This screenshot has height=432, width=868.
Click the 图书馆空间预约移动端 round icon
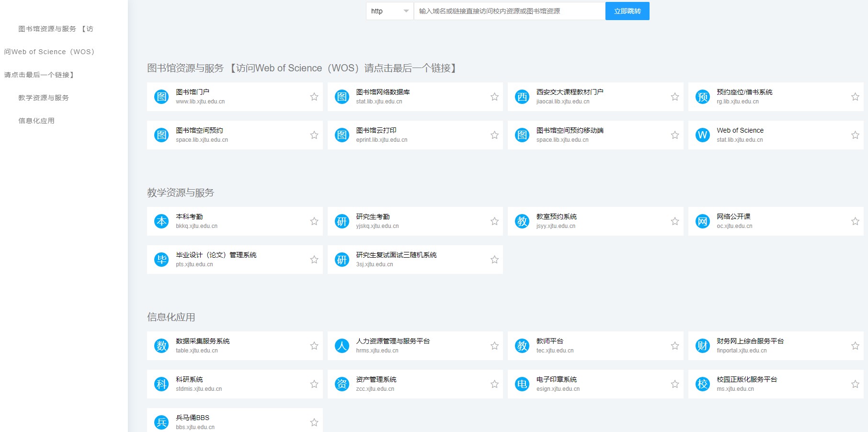click(x=522, y=135)
